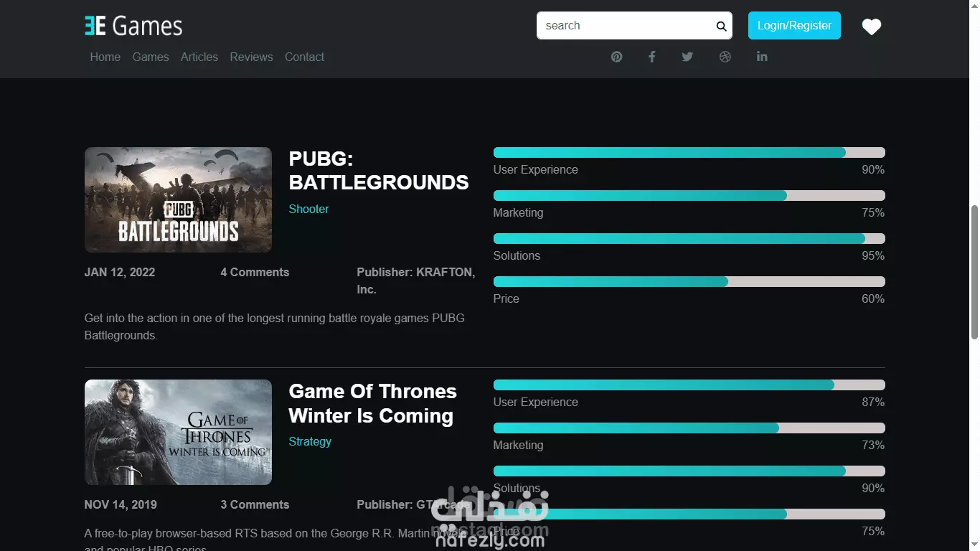Screen dimensions: 980x551
Task: Visit the Pinterest social icon
Action: pyautogui.click(x=617, y=57)
